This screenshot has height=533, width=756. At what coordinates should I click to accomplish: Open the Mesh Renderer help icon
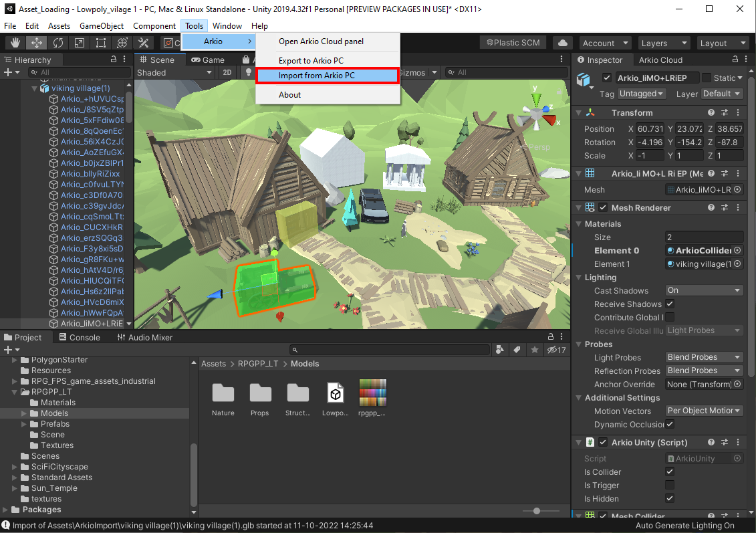click(x=711, y=207)
